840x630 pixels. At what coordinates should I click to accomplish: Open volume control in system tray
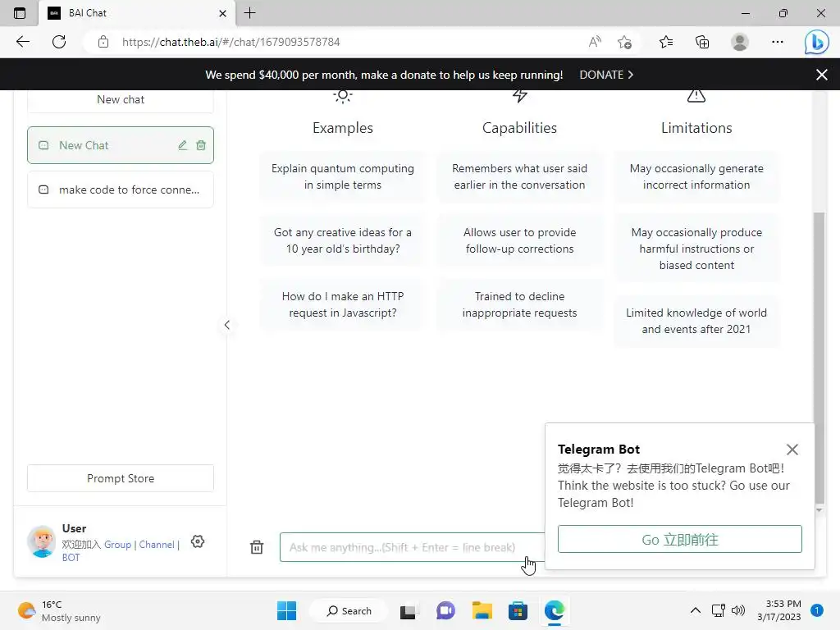point(738,610)
